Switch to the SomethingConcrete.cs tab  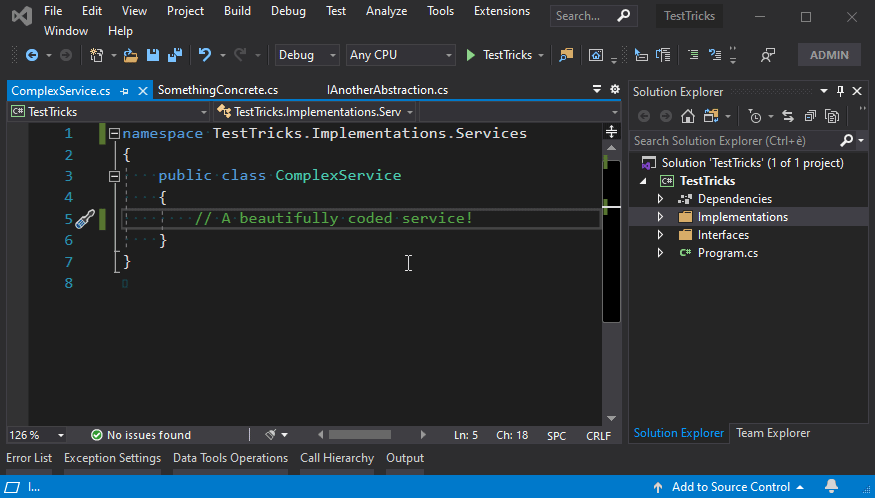218,90
